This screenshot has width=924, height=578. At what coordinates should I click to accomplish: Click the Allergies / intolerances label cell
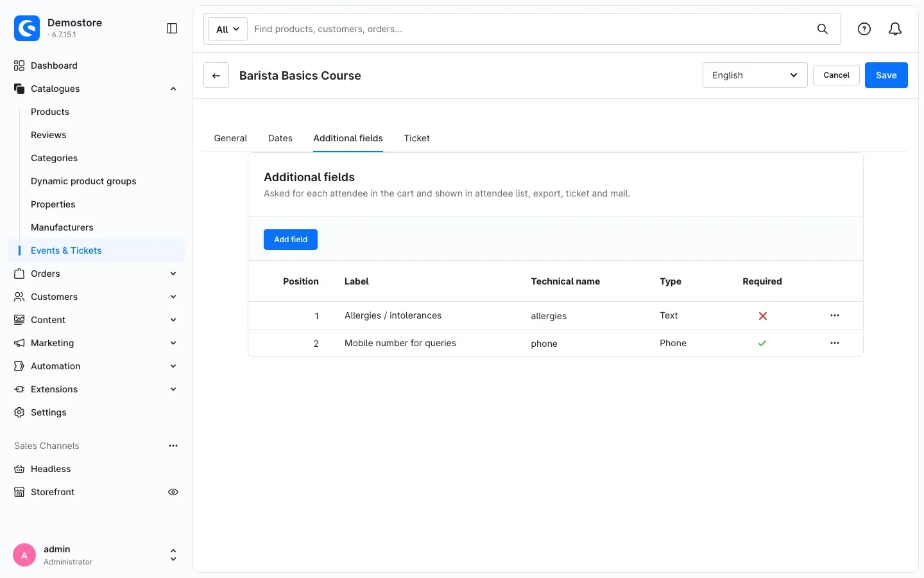tap(393, 315)
